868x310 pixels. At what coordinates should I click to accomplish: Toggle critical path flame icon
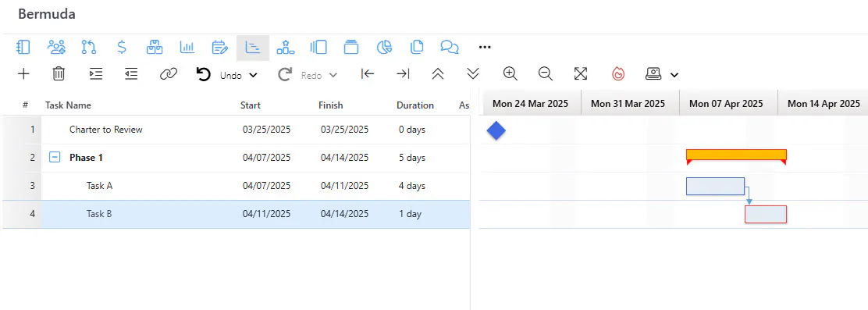coord(618,74)
